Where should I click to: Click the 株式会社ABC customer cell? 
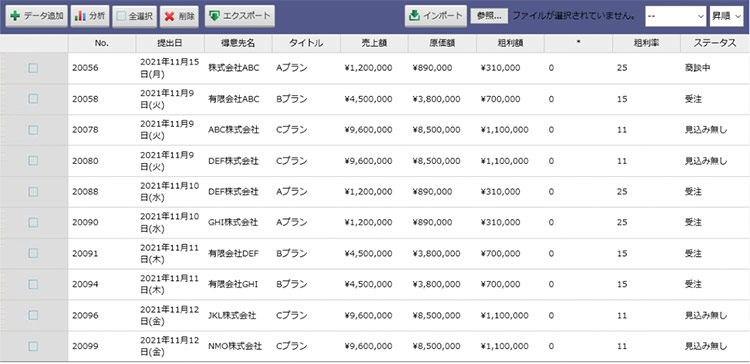[x=234, y=68]
